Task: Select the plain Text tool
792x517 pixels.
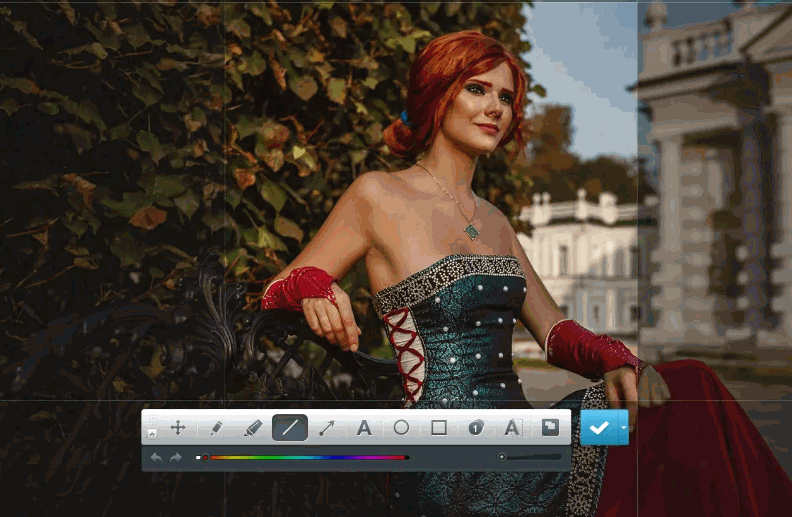Action: tap(364, 428)
